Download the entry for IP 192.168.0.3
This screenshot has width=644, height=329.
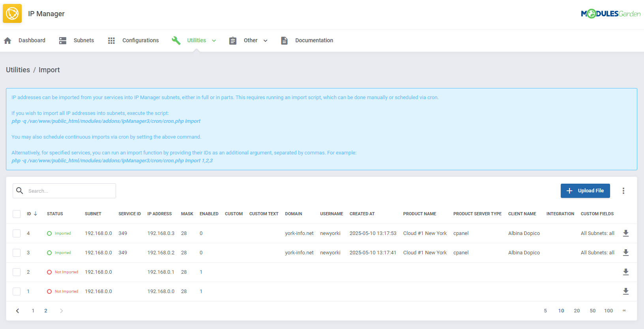click(x=625, y=233)
